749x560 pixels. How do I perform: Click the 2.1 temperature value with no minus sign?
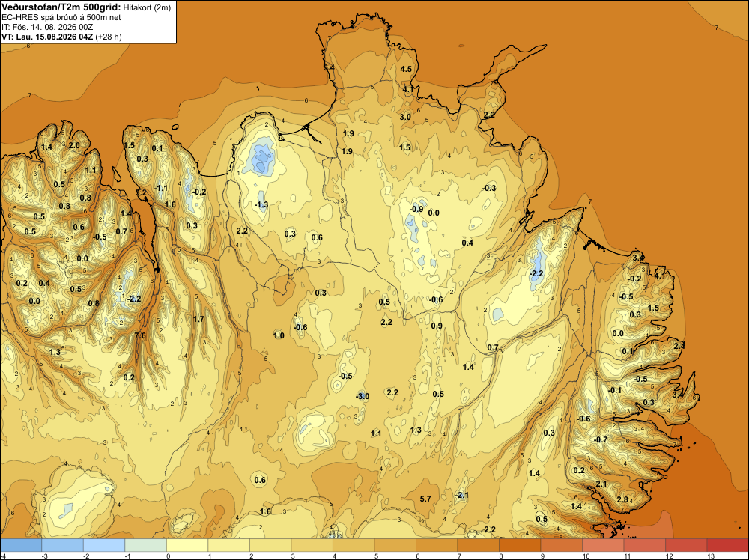[601, 484]
